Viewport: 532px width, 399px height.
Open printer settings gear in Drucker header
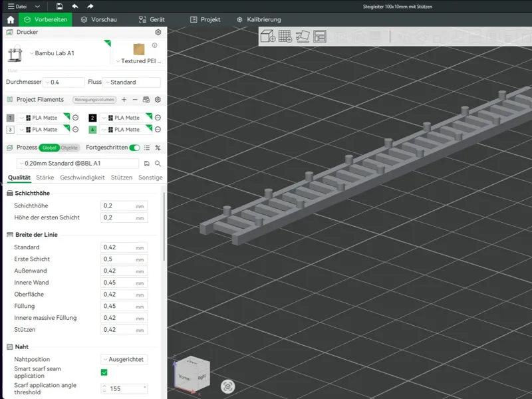pos(158,32)
